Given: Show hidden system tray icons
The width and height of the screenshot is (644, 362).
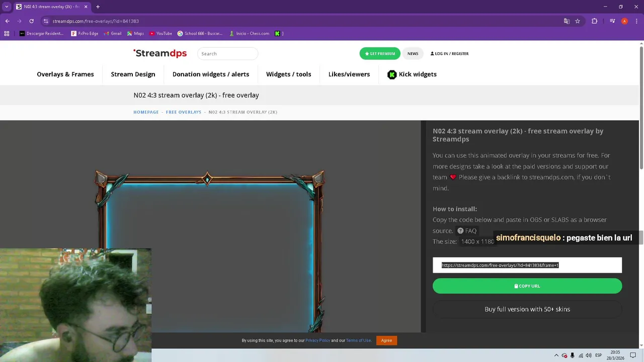Looking at the screenshot, I should click(556, 355).
